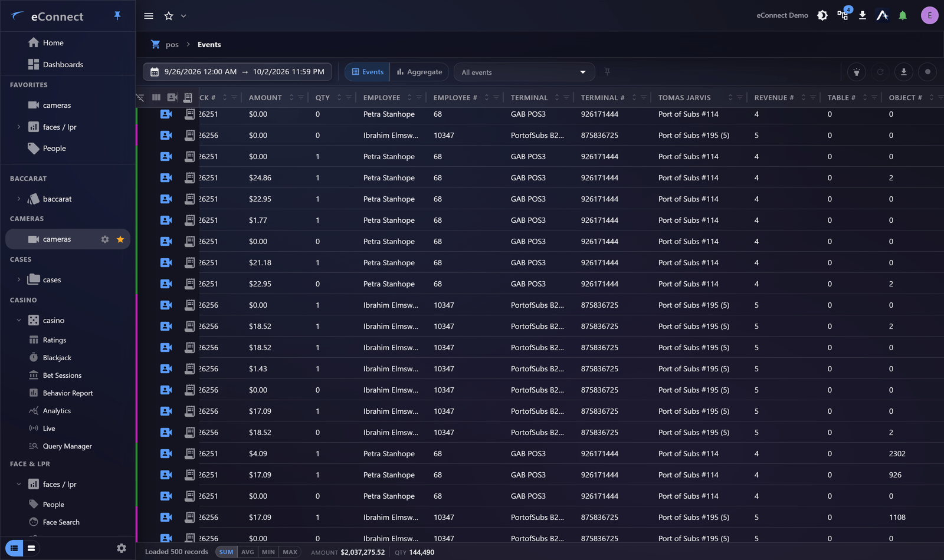The width and height of the screenshot is (944, 560).
Task: Click the network nodes icon with badge
Action: click(x=843, y=15)
